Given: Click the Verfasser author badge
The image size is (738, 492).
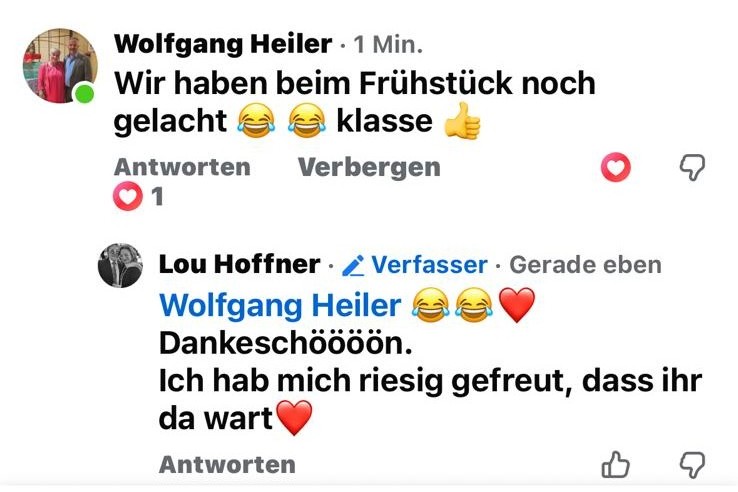Looking at the screenshot, I should coord(415,265).
